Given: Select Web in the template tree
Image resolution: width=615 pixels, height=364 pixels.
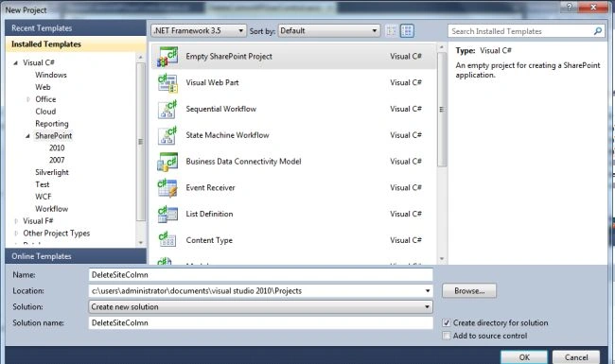Looking at the screenshot, I should [43, 87].
